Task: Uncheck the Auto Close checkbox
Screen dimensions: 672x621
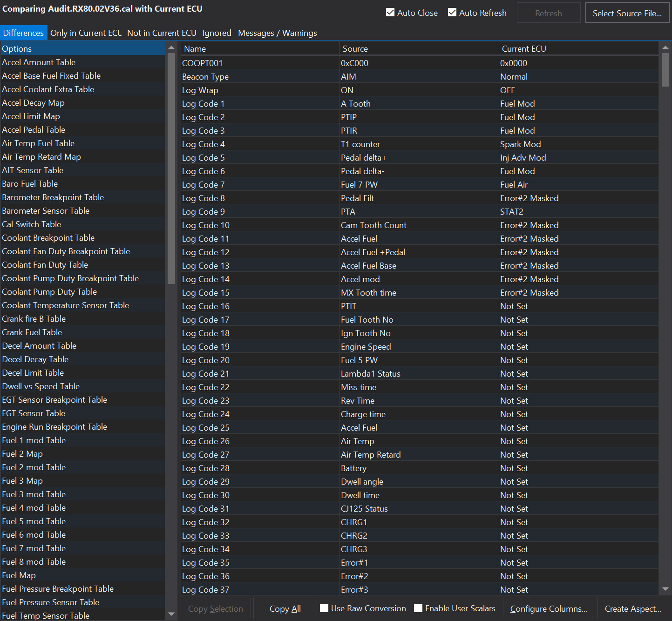Action: (x=390, y=13)
